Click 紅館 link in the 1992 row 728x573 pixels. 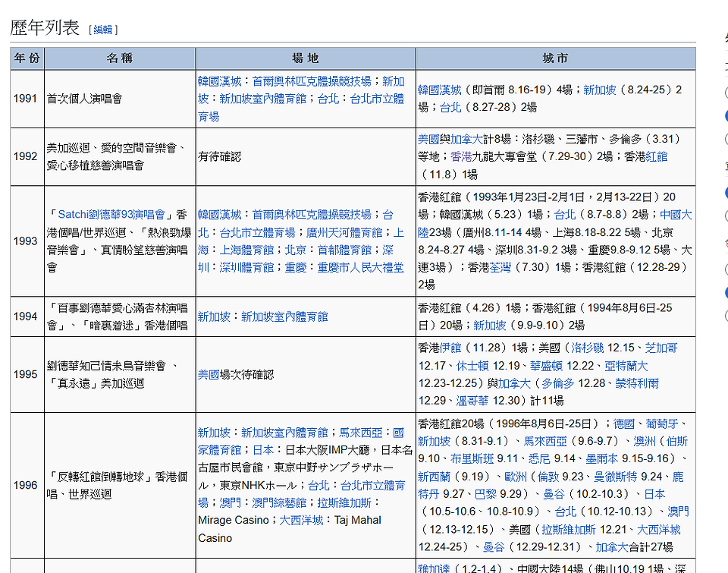click(657, 156)
